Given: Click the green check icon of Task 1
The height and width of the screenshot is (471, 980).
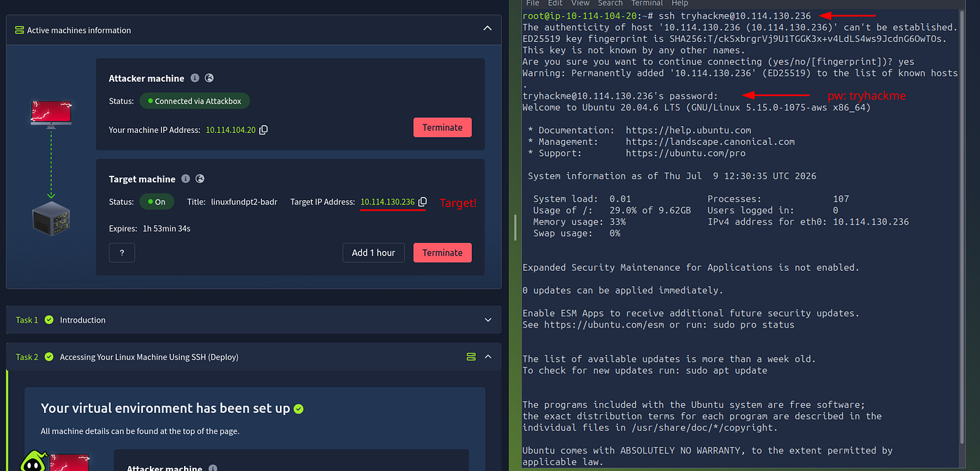Looking at the screenshot, I should 49,320.
